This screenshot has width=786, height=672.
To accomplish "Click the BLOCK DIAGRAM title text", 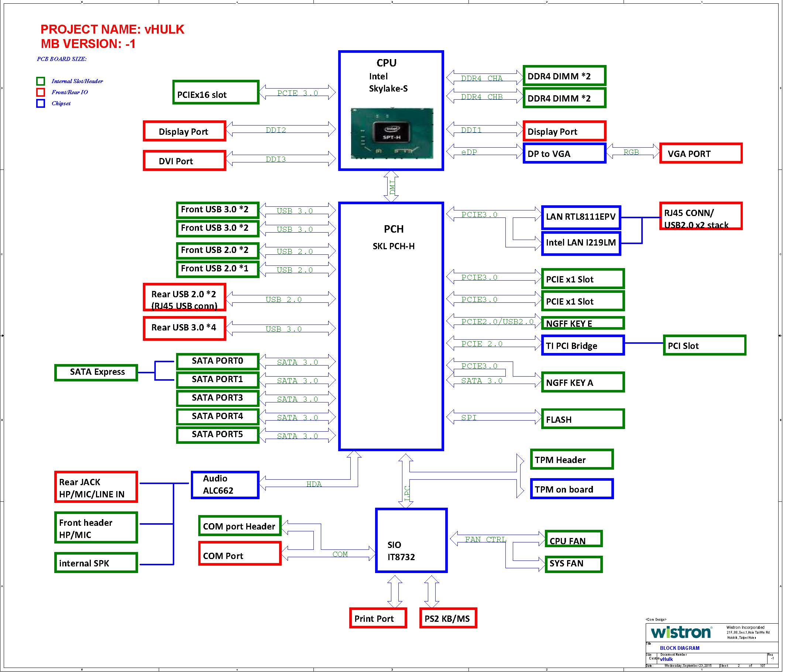I will coord(679,648).
